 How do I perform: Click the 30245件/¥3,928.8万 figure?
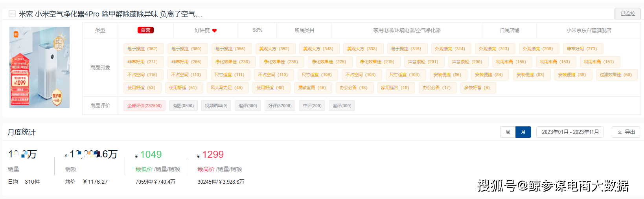(x=221, y=182)
